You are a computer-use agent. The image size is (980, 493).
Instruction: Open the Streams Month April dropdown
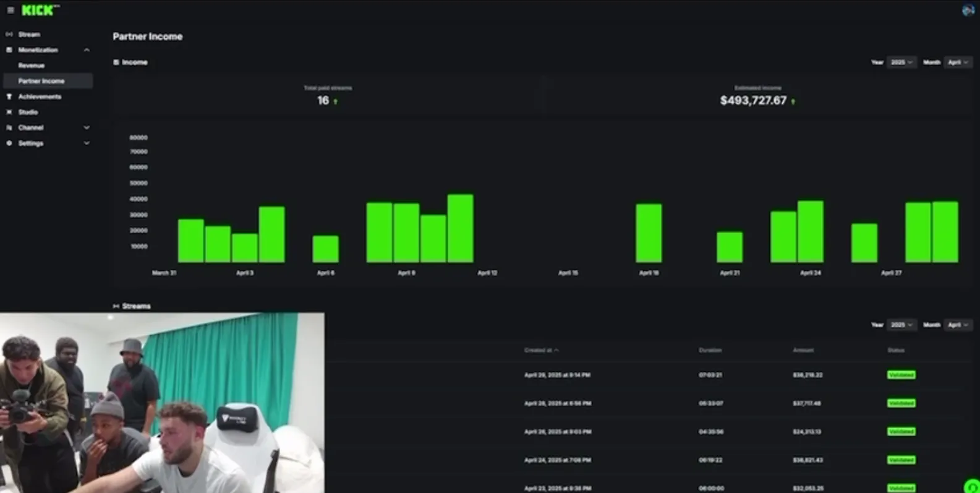click(958, 325)
